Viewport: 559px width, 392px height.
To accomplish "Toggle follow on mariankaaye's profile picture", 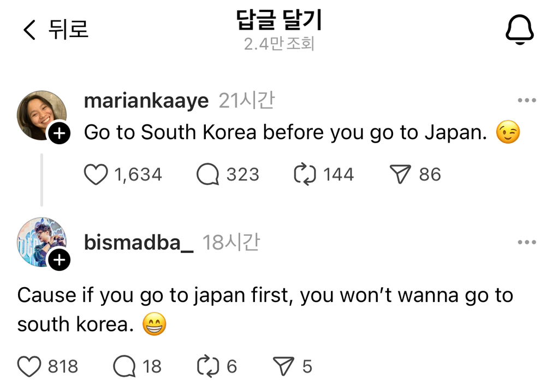I will (59, 133).
